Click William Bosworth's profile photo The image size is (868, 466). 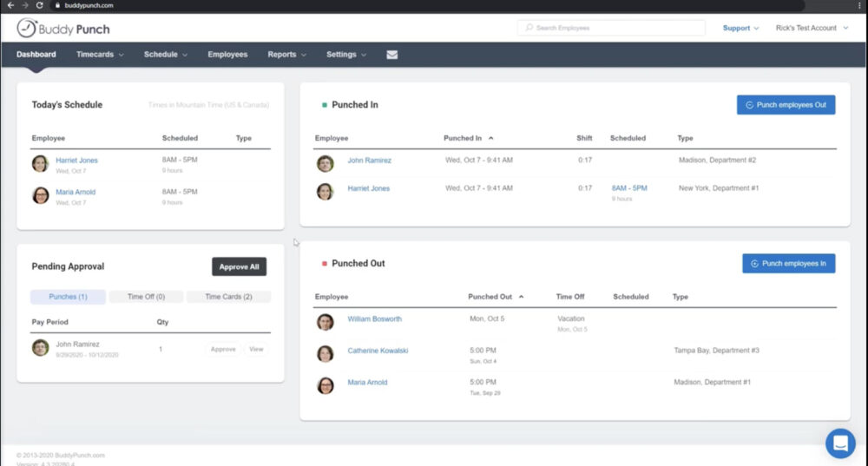(x=325, y=322)
